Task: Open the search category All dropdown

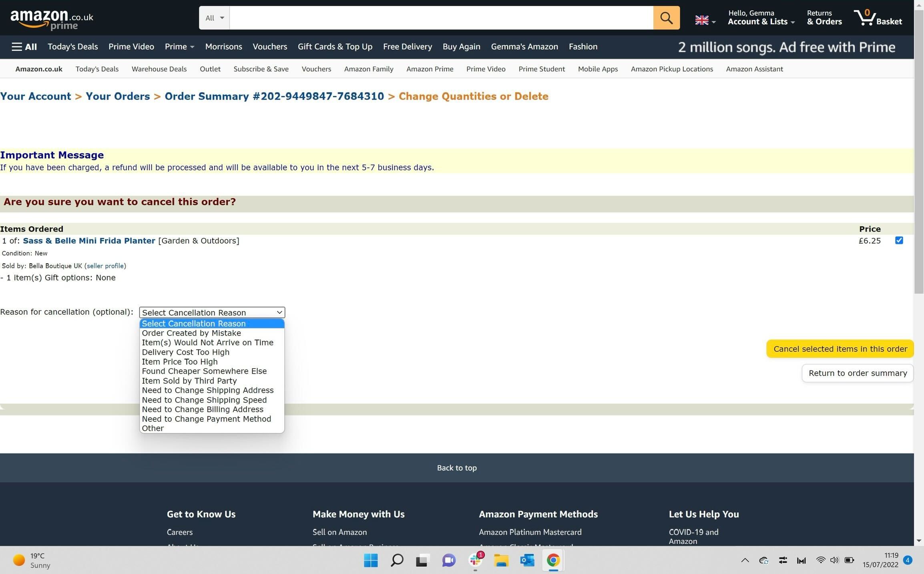Action: click(x=214, y=18)
